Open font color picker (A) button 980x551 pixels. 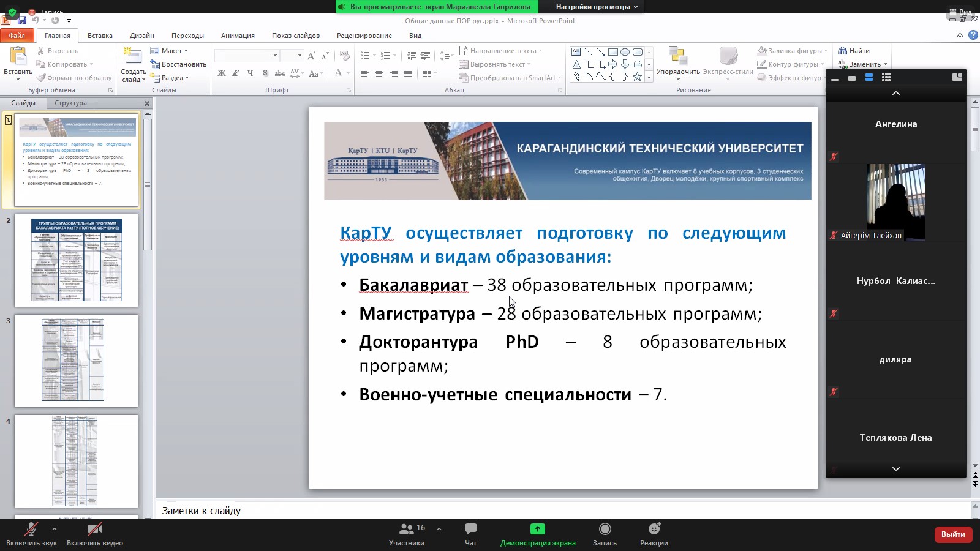339,73
